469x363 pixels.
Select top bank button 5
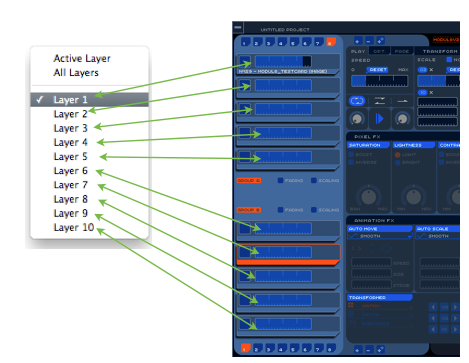pyautogui.click(x=294, y=42)
